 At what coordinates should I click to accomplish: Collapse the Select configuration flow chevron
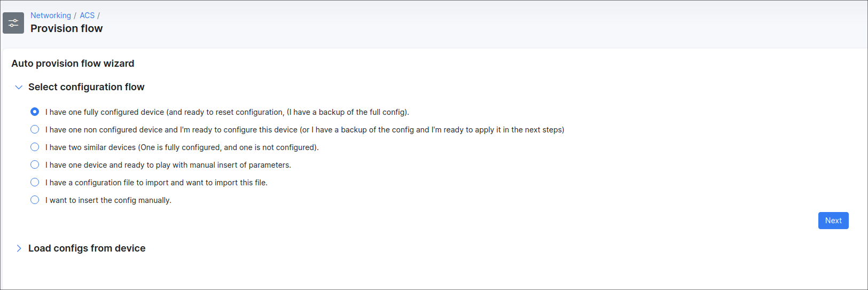[x=19, y=87]
